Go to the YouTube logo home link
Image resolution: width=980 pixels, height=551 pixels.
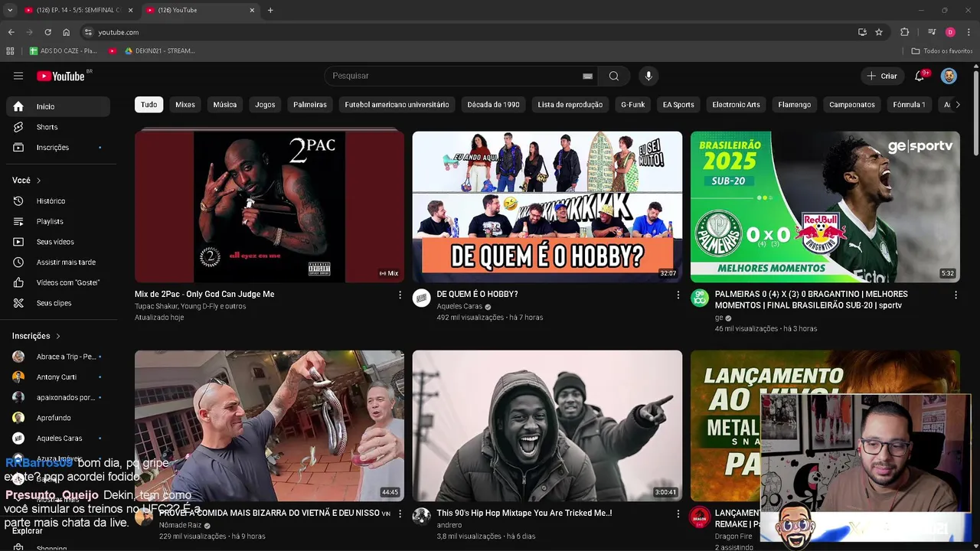point(60,76)
